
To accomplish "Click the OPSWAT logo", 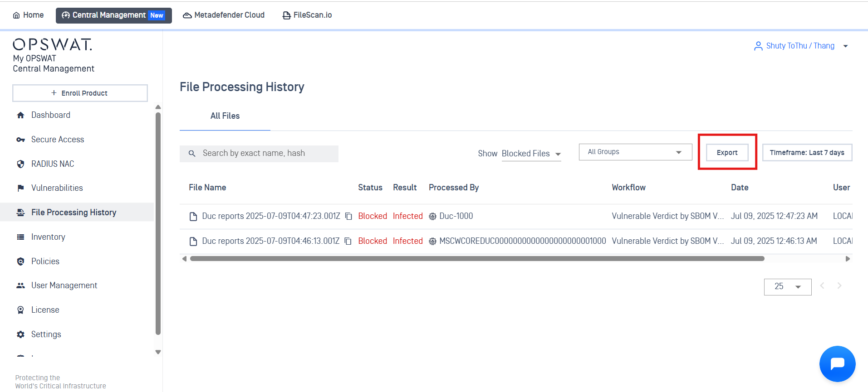I will click(x=52, y=44).
